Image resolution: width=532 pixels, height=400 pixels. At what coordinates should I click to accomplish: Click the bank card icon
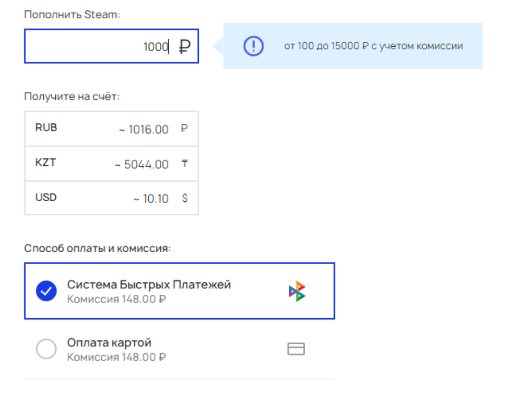click(x=296, y=349)
